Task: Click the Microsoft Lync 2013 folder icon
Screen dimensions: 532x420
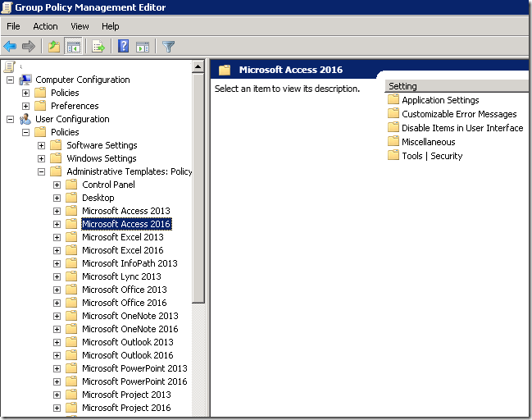Action: point(71,276)
